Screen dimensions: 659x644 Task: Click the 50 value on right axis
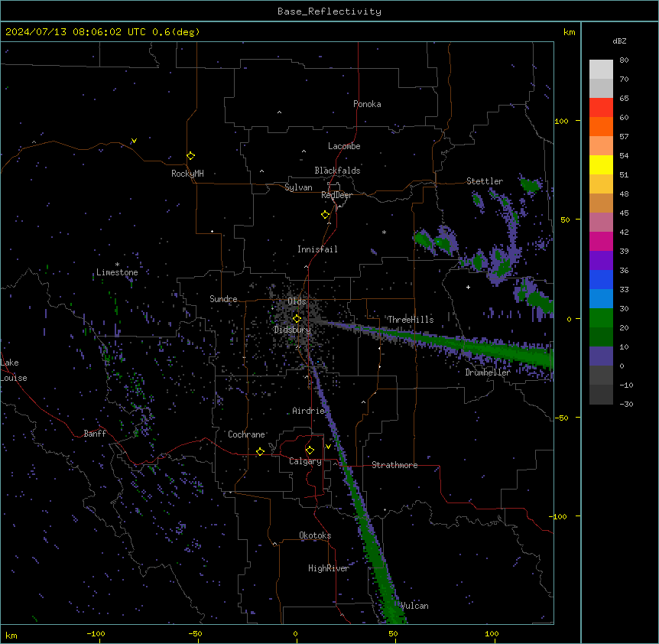click(x=565, y=220)
